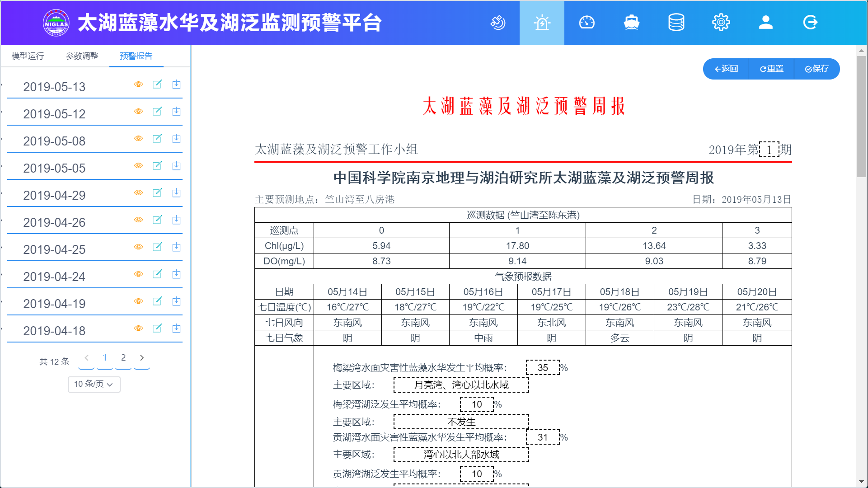Open the user profile icon in header
This screenshot has height=488, width=868.
(x=765, y=22)
